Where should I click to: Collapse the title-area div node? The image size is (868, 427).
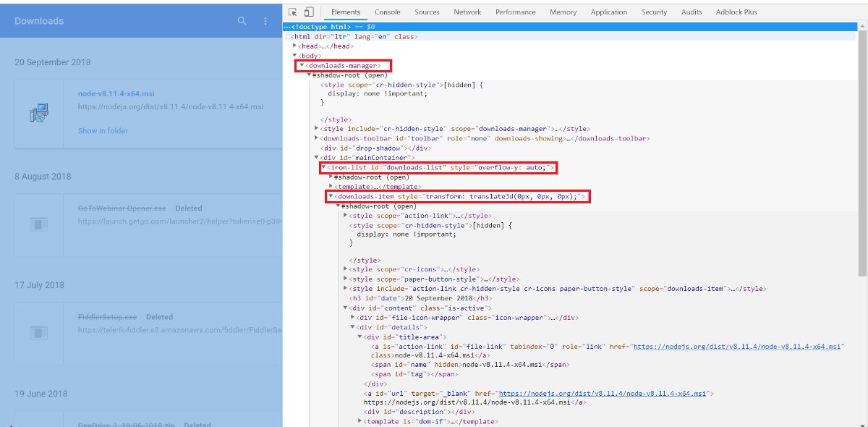tap(360, 337)
